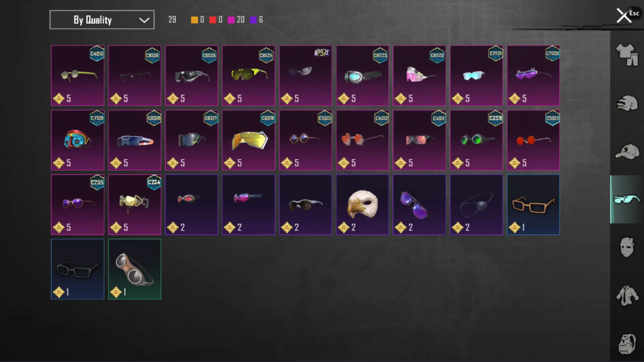Open the By Quality sort dropdown
Viewport: 644px width, 362px height.
pos(102,20)
